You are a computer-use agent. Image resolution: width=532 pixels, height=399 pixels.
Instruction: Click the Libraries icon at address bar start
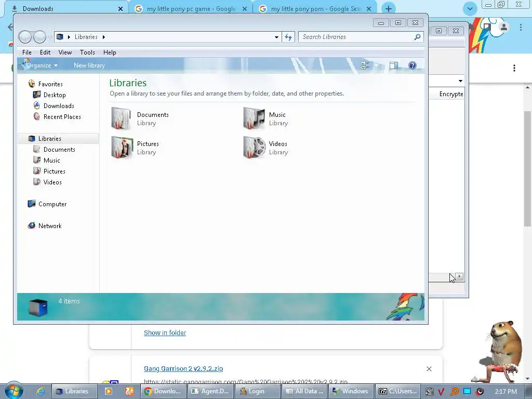tap(60, 37)
